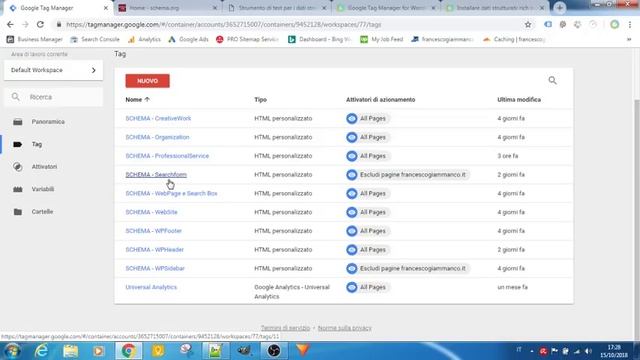Click the red NUOVO button
The width and height of the screenshot is (640, 360).
point(147,81)
